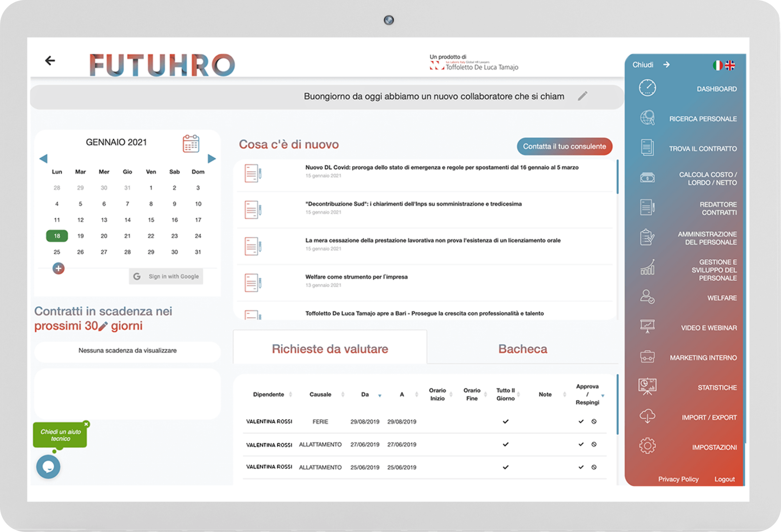The image size is (781, 532).
Task: Select day 25 in January calendar
Action: click(x=57, y=252)
